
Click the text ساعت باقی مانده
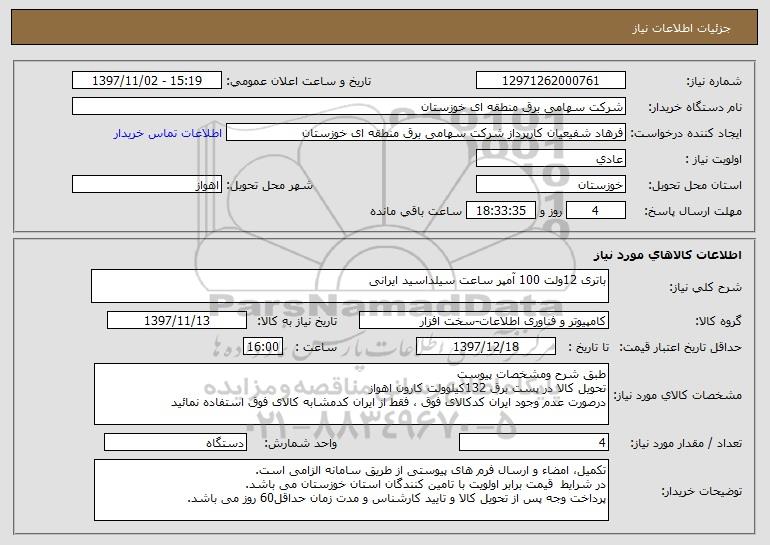click(x=416, y=212)
